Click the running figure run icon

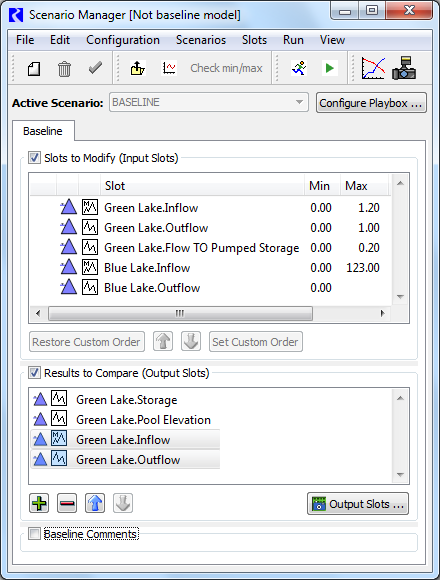pos(299,68)
